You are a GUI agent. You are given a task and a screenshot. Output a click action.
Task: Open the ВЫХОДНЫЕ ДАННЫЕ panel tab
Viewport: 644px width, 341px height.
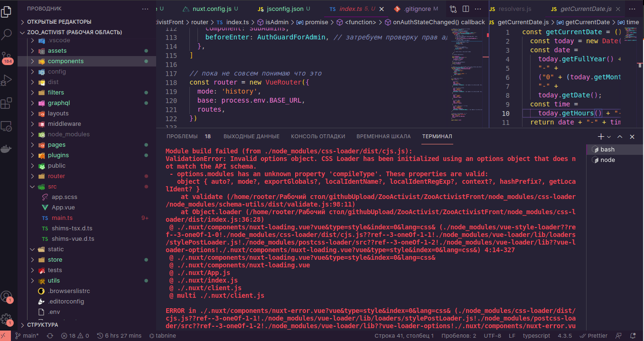pyautogui.click(x=252, y=136)
